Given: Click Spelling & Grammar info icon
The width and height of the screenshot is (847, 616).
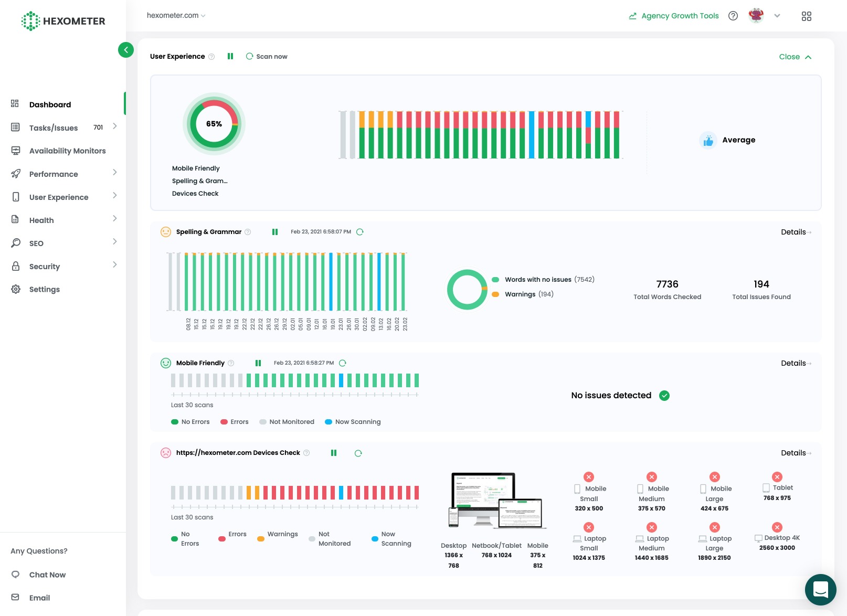Looking at the screenshot, I should coord(248,232).
